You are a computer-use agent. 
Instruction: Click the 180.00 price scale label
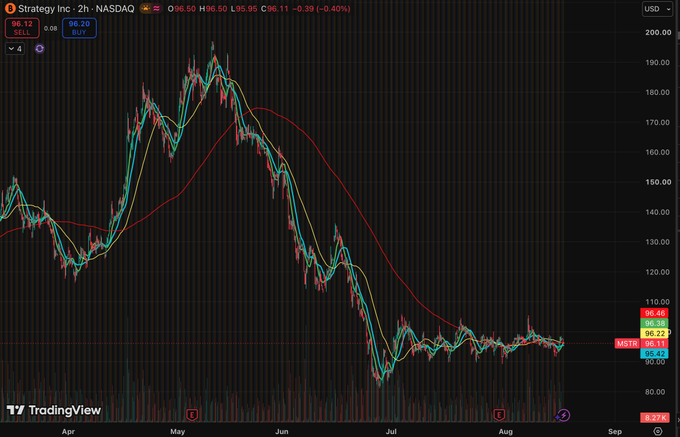(659, 92)
